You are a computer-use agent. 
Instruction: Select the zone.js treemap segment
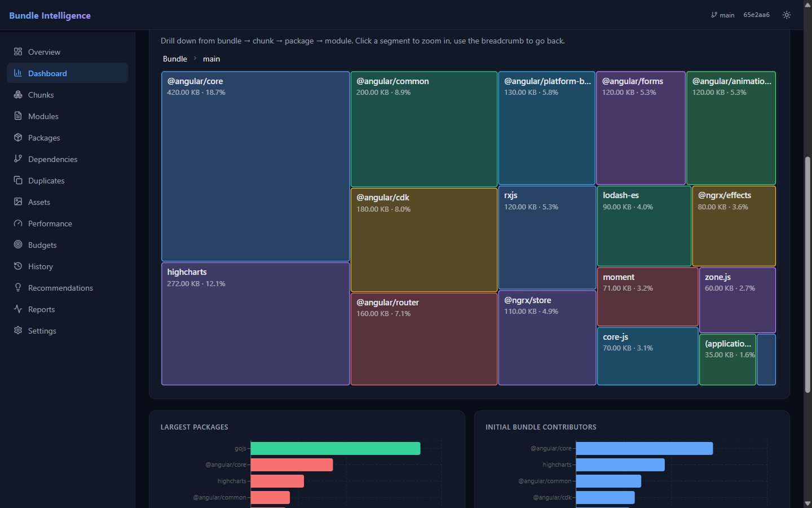coord(738,300)
